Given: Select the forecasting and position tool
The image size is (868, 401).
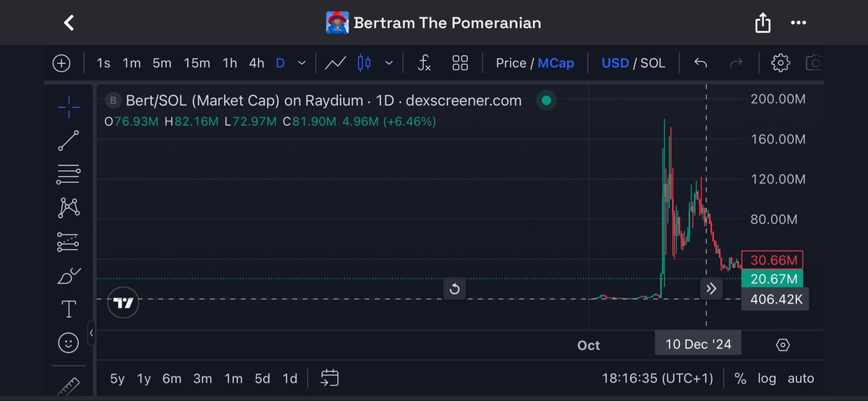Looking at the screenshot, I should point(68,242).
